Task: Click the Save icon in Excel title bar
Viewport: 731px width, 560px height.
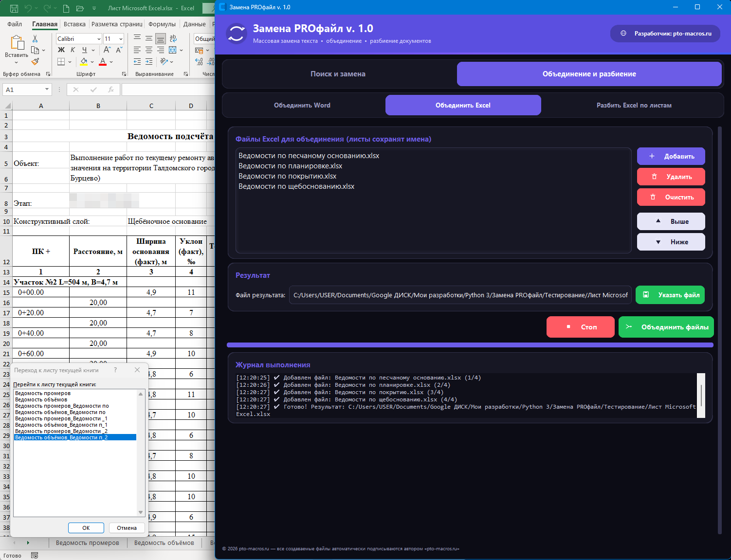Action: pyautogui.click(x=14, y=8)
